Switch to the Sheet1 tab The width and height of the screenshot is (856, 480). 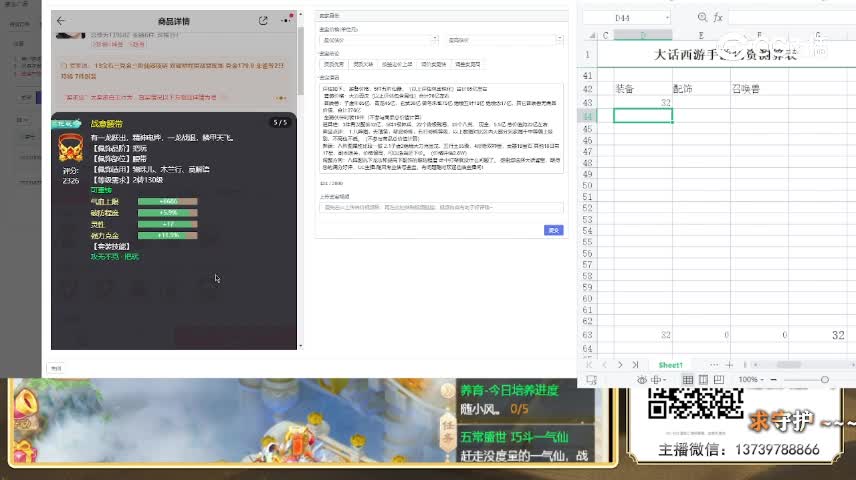(670, 365)
